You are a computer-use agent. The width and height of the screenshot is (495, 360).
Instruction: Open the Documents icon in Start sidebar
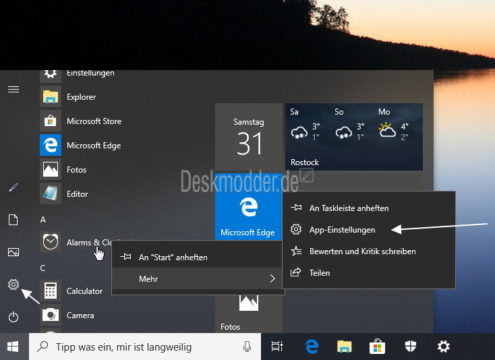pos(13,220)
